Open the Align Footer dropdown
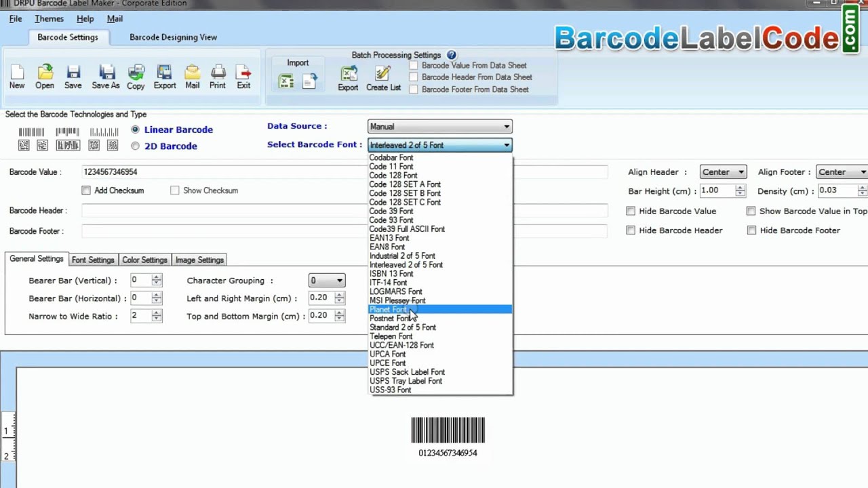The image size is (868, 488). (x=842, y=172)
